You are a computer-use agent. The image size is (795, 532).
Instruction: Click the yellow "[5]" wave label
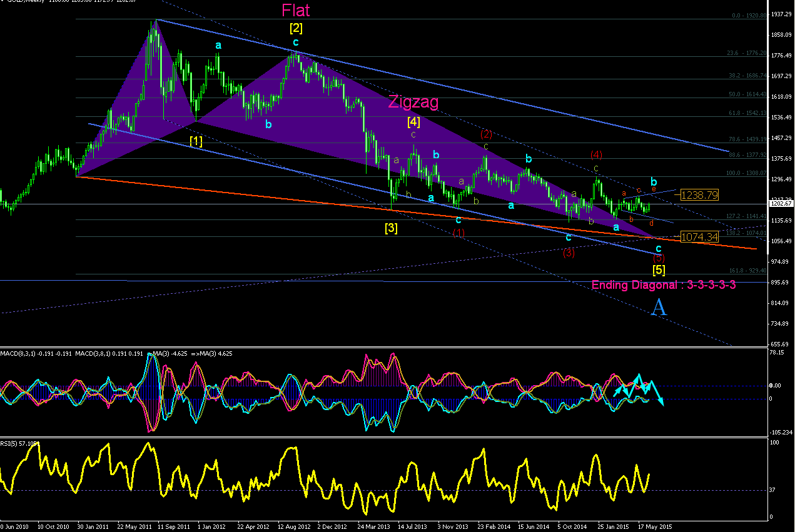pyautogui.click(x=659, y=270)
